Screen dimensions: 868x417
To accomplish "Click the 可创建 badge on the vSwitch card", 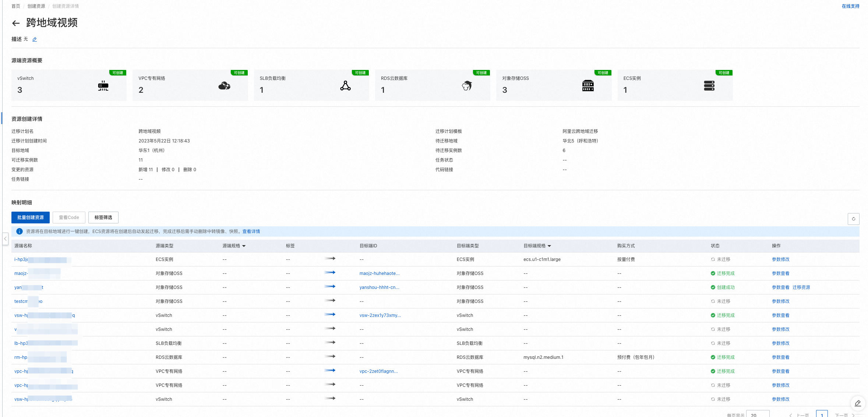I will [x=118, y=73].
